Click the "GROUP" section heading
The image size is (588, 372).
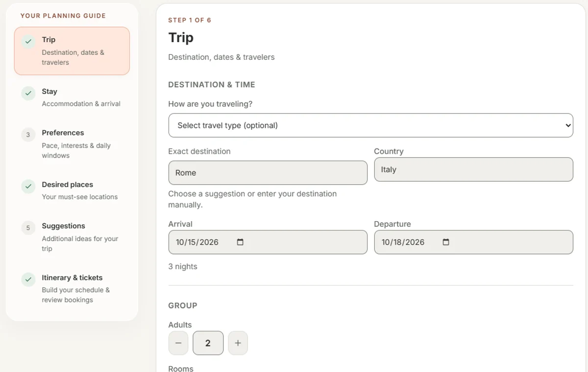click(183, 305)
